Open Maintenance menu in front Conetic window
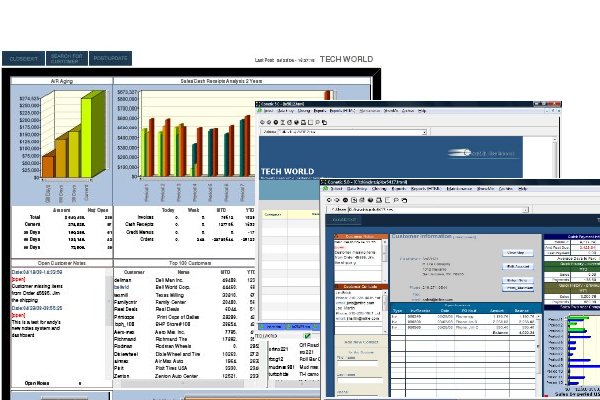Image resolution: width=600 pixels, height=400 pixels. (x=459, y=189)
